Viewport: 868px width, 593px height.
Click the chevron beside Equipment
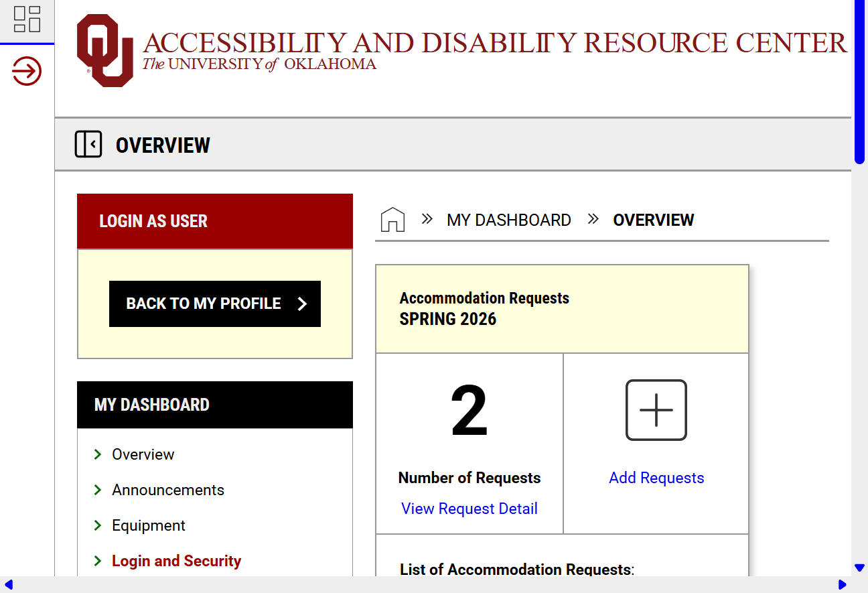coord(98,525)
